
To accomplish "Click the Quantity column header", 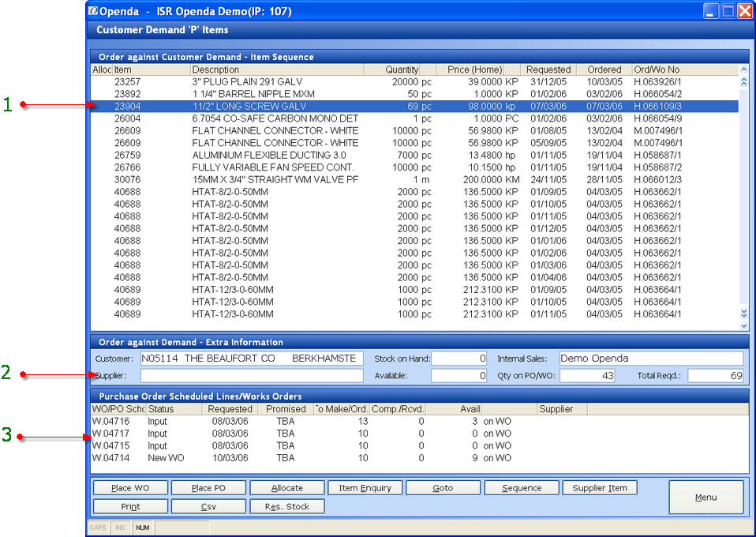I will click(391, 69).
